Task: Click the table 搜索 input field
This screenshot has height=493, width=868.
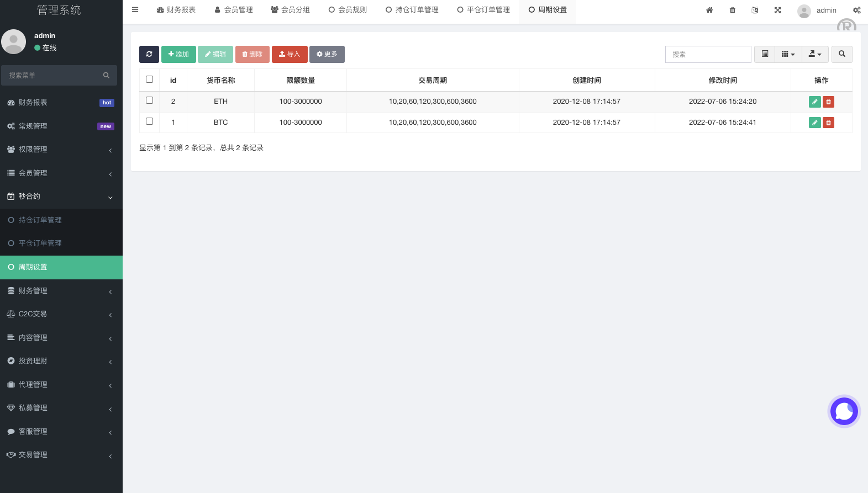Action: [708, 54]
